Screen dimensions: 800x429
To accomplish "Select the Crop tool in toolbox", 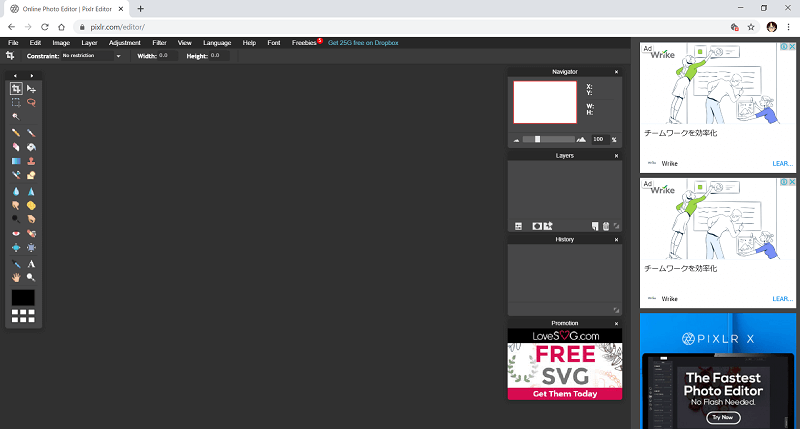I will (x=16, y=89).
